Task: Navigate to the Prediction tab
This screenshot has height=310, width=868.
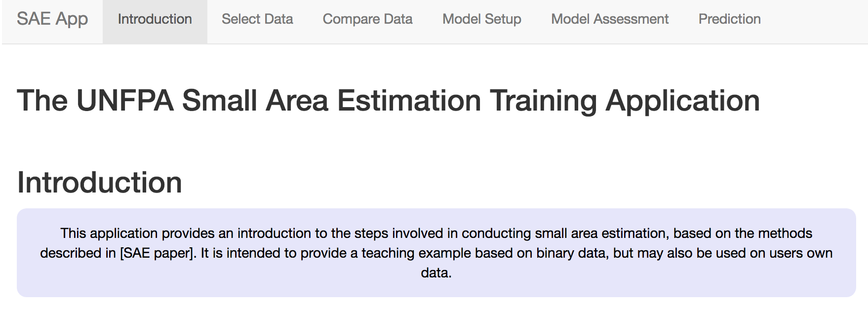Action: click(729, 19)
